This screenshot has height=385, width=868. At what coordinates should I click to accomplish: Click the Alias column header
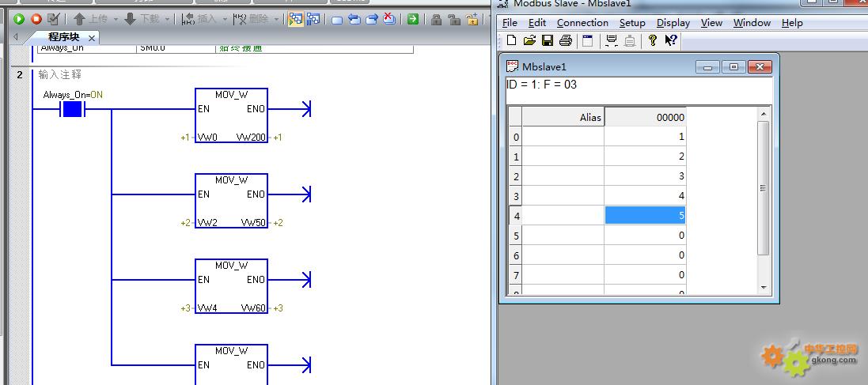(x=563, y=117)
